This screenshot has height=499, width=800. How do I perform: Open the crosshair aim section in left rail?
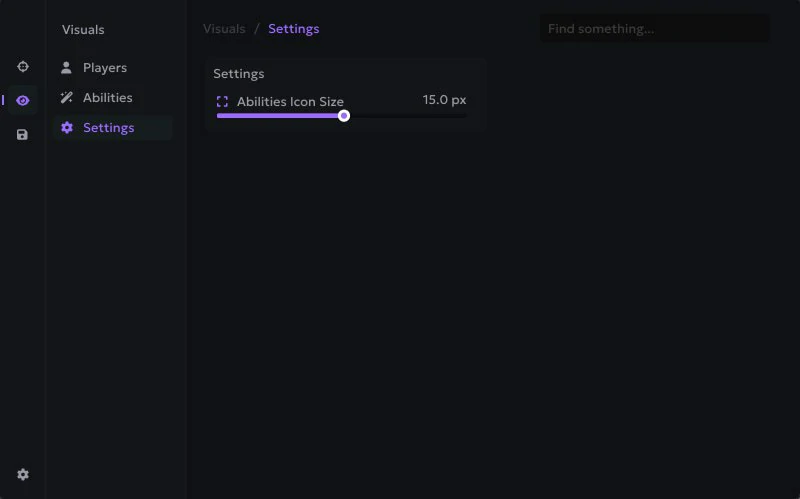[x=23, y=67]
